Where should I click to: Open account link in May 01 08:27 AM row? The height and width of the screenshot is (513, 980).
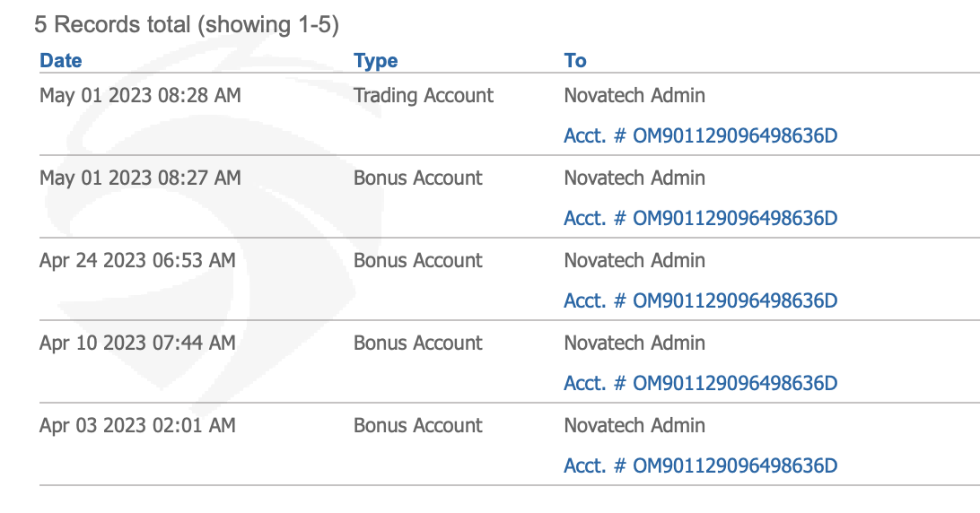[x=701, y=218]
